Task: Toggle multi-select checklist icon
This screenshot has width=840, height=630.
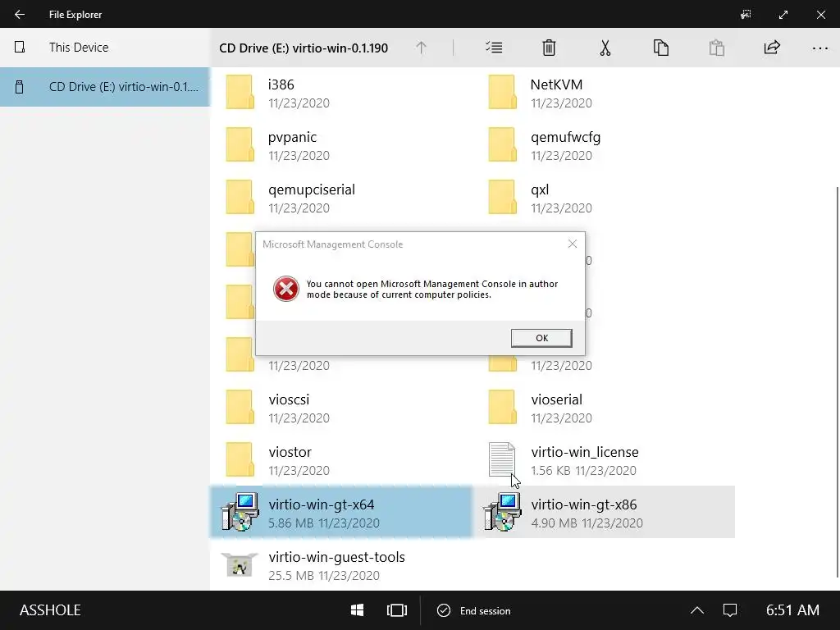Action: click(494, 48)
